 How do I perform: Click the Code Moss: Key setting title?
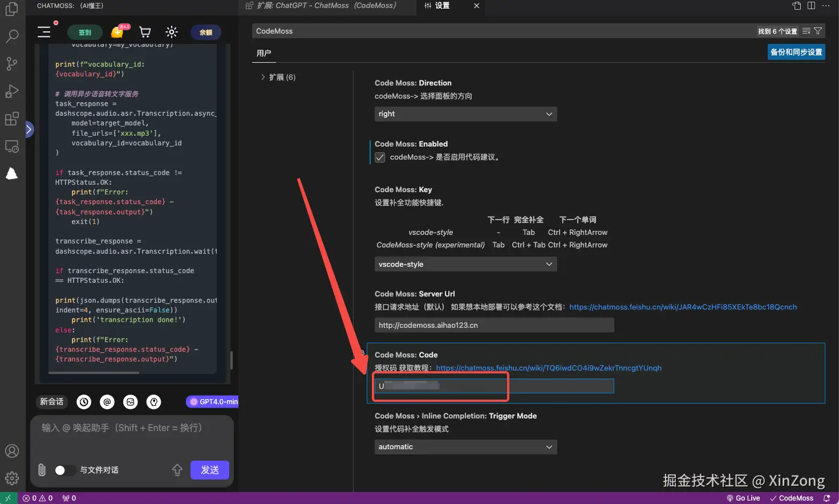pyautogui.click(x=403, y=190)
